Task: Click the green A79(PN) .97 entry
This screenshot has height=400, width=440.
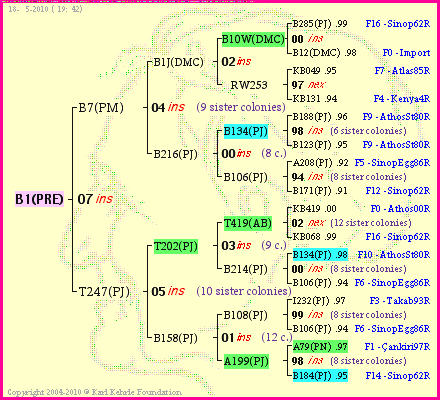Action: pos(320,347)
